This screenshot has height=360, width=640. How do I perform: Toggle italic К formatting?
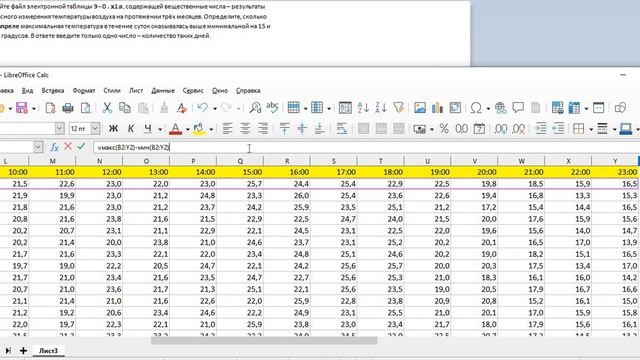pyautogui.click(x=131, y=129)
